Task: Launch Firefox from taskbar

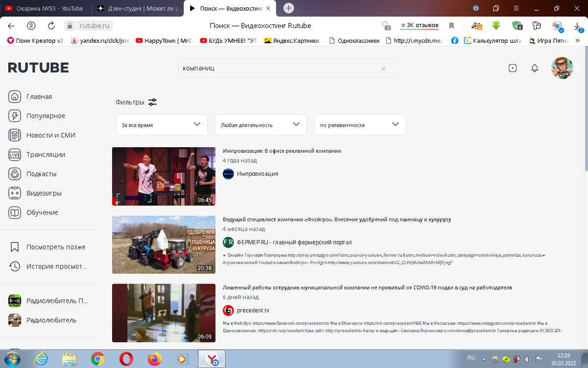Action: (155, 359)
